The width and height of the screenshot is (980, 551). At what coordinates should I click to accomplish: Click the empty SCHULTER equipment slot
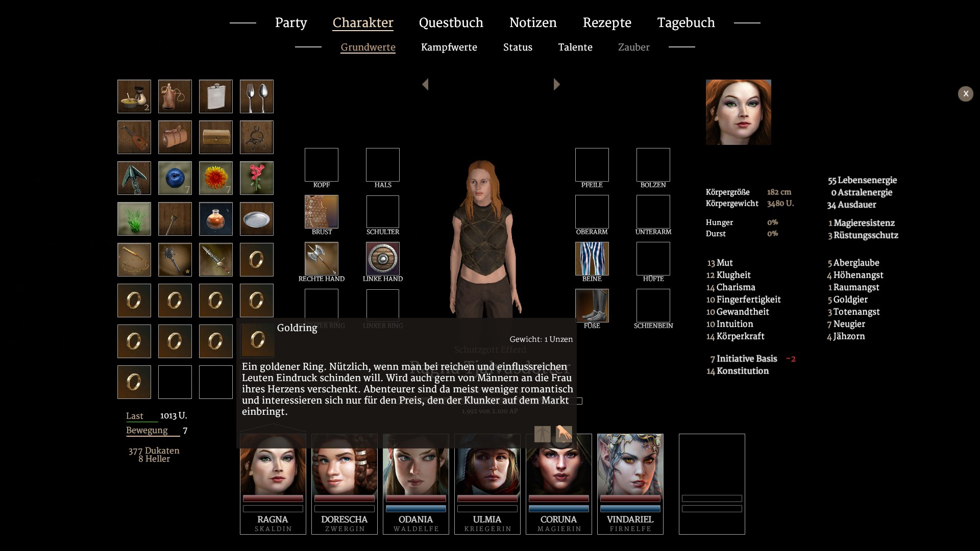coord(383,212)
